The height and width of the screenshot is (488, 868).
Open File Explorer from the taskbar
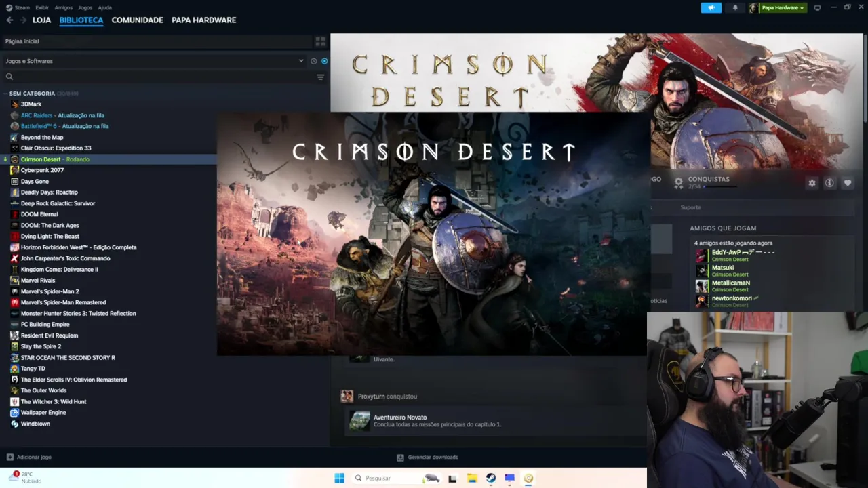(x=472, y=478)
